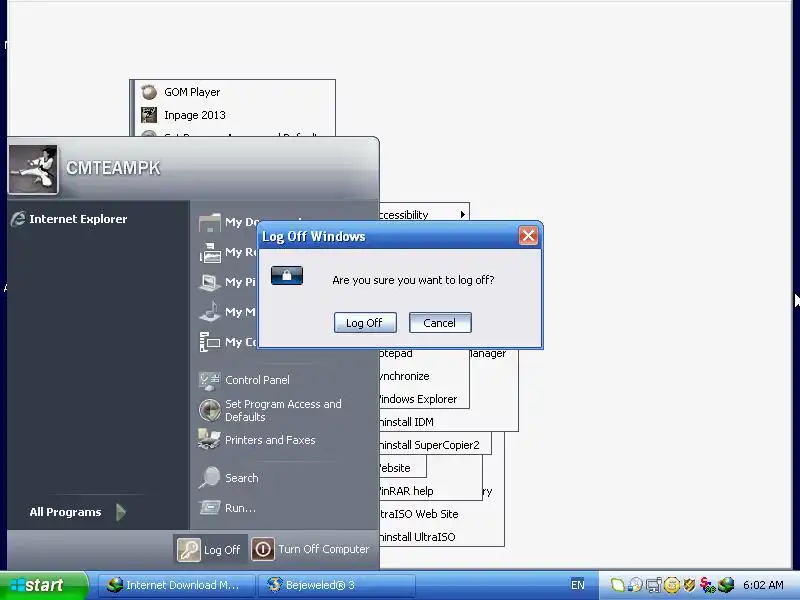This screenshot has width=800, height=600.
Task: Open the My Documents folder icon
Action: pos(209,223)
